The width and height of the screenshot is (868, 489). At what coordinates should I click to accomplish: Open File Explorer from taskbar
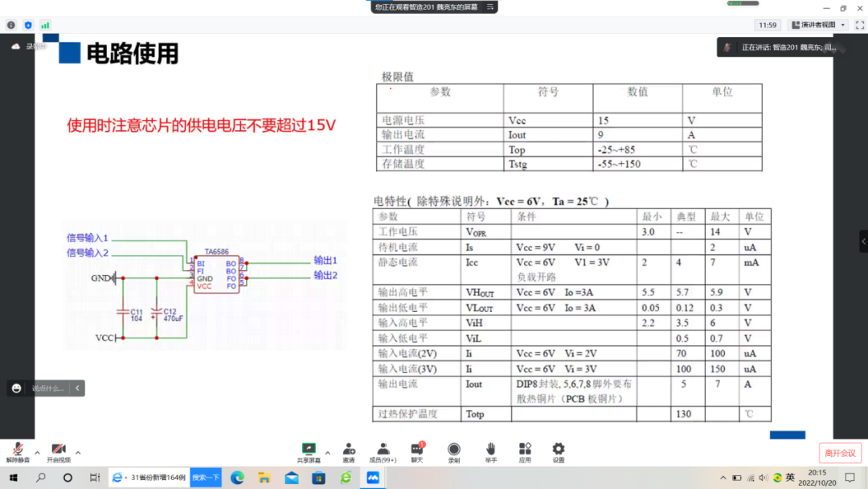pos(264,478)
